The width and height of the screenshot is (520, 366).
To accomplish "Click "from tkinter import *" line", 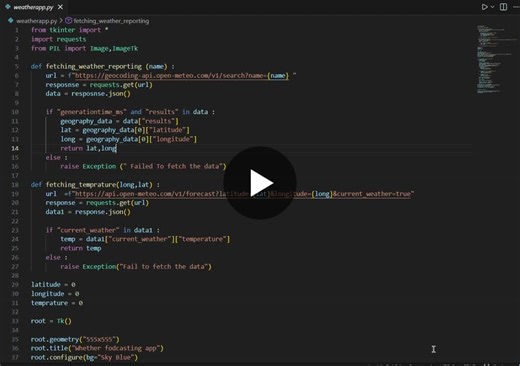I will 69,30.
